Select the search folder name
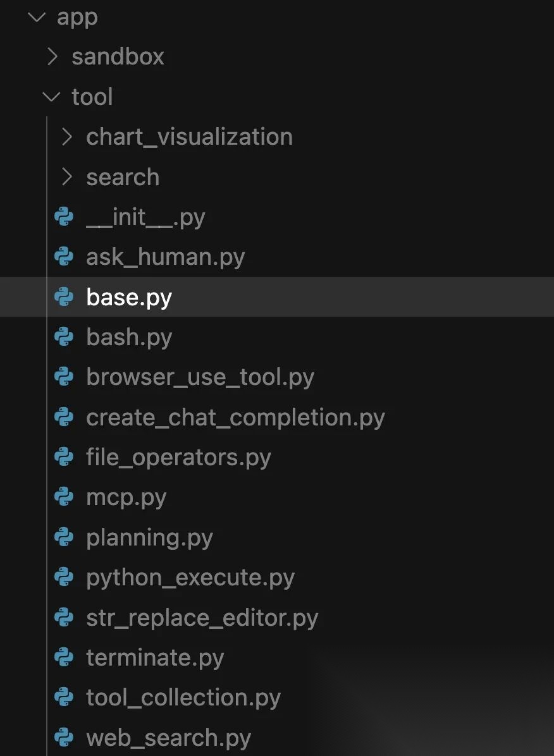This screenshot has height=756, width=554. coord(123,177)
